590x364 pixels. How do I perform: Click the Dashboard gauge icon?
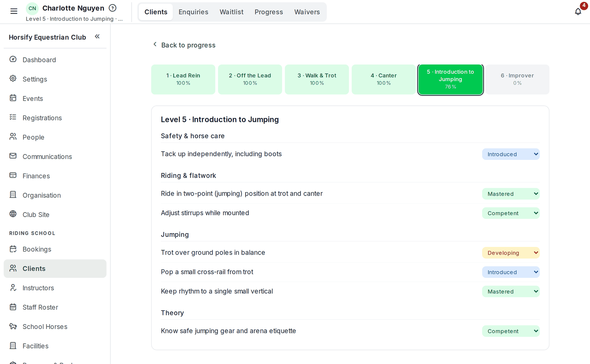[x=13, y=59]
